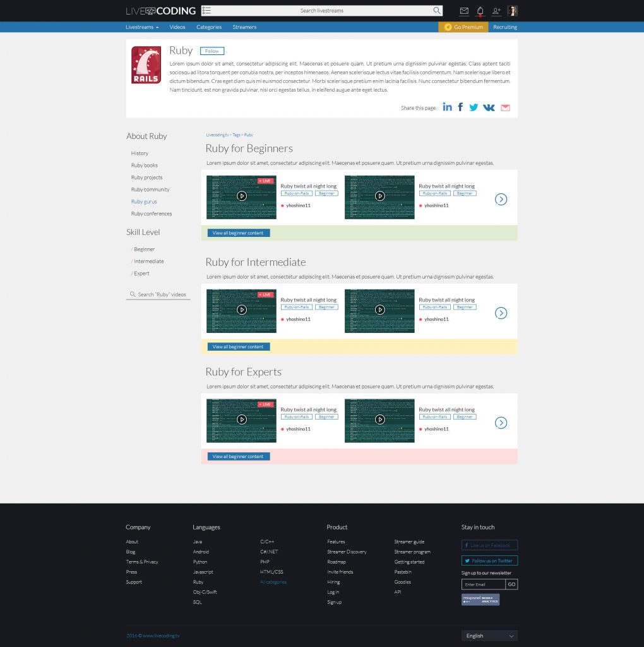Image resolution: width=644 pixels, height=647 pixels.
Task: Expand the Livestreams dropdown menu
Action: point(140,27)
